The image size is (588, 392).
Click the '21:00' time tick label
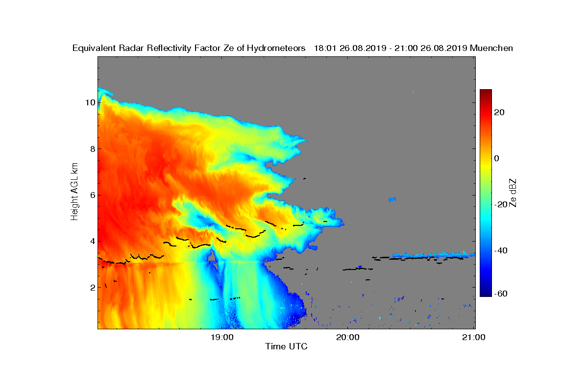coord(474,337)
